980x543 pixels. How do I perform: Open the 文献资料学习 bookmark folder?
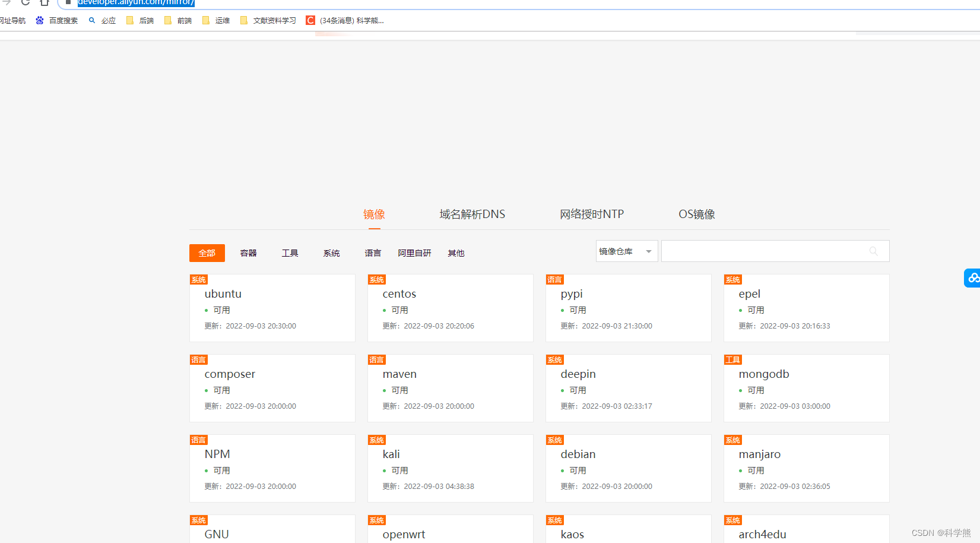(x=268, y=20)
